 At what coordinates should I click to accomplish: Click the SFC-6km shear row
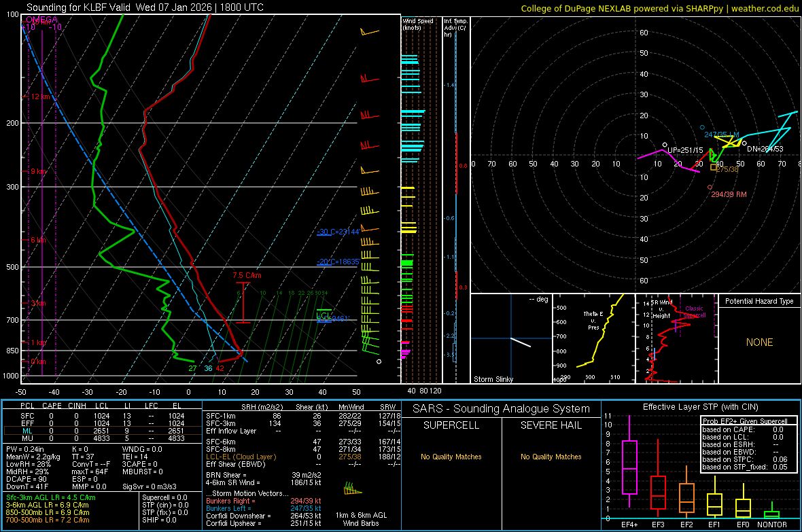pos(303,442)
